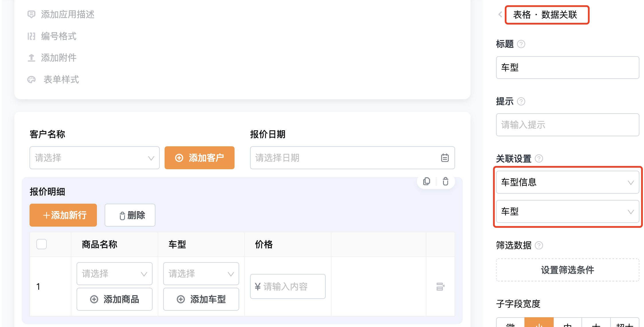
Task: Open the 客户名称 dropdown
Action: (94, 158)
